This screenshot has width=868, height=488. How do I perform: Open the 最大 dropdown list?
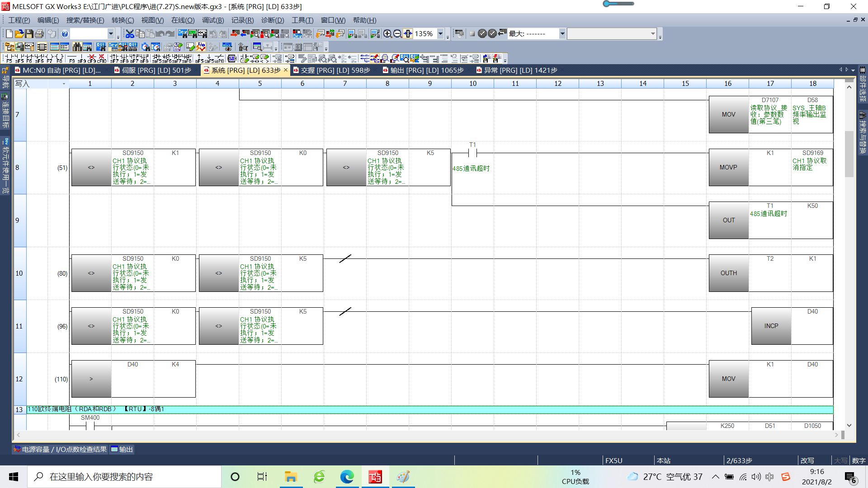tap(562, 34)
